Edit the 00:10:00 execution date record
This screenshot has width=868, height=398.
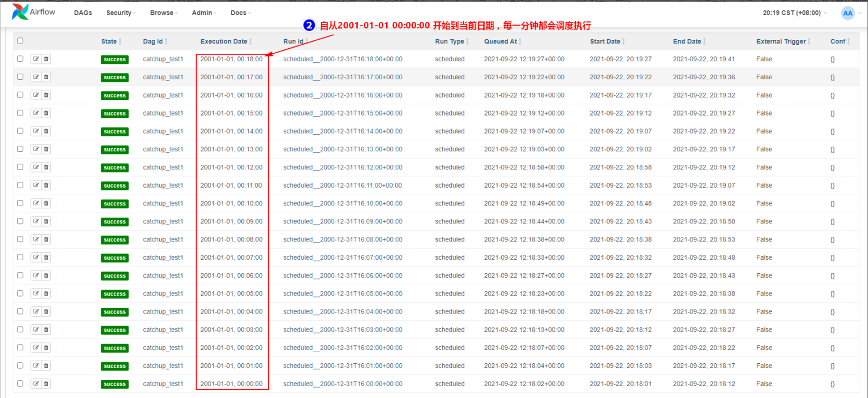tap(36, 203)
